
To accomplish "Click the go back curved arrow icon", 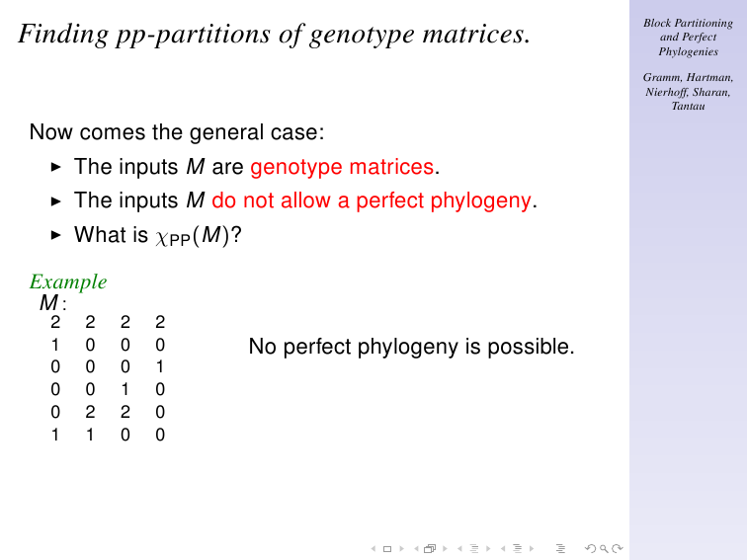I will tap(591, 548).
